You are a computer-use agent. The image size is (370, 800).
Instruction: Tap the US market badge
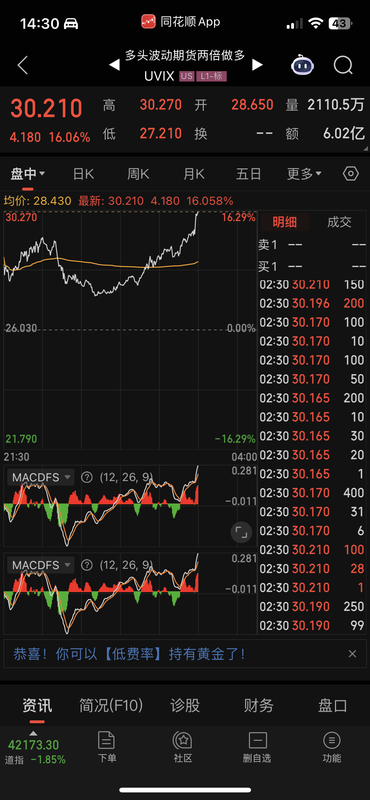coord(187,77)
